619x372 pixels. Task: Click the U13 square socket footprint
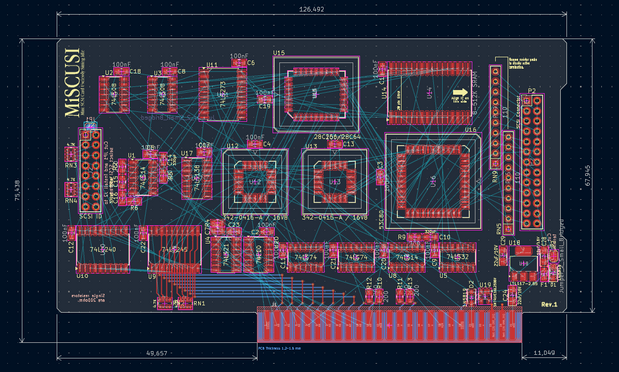[x=335, y=182]
